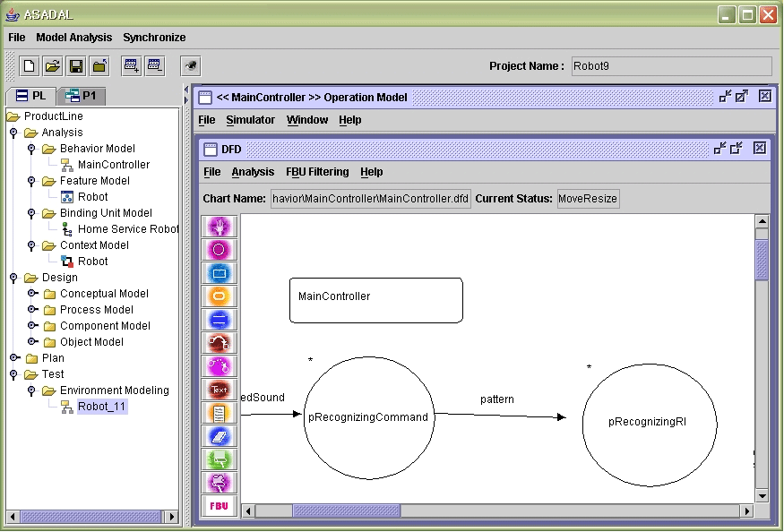Expand the Conceptual Model folder

click(32, 293)
